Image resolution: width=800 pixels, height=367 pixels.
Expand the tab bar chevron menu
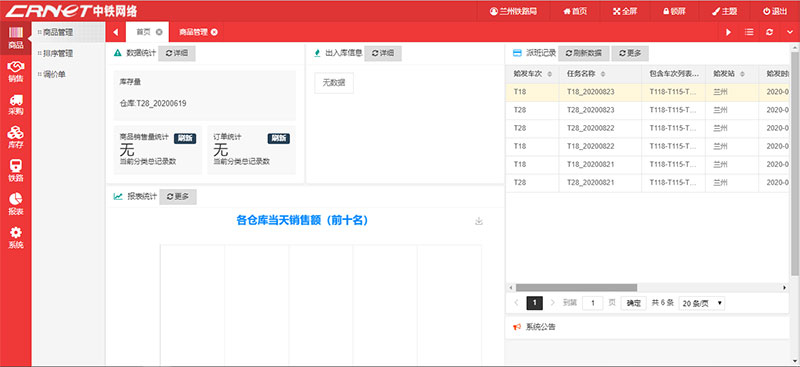790,32
